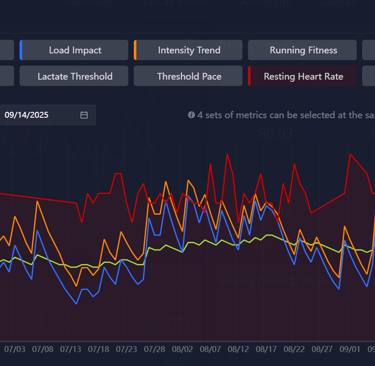Image resolution: width=375 pixels, height=366 pixels.
Task: Select the 07/08 axis date label
Action: pos(43,349)
